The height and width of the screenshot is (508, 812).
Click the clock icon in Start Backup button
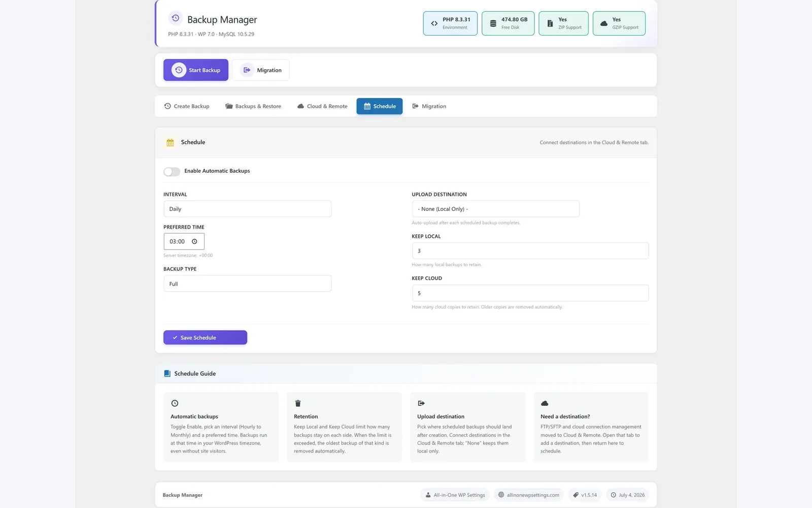[179, 70]
